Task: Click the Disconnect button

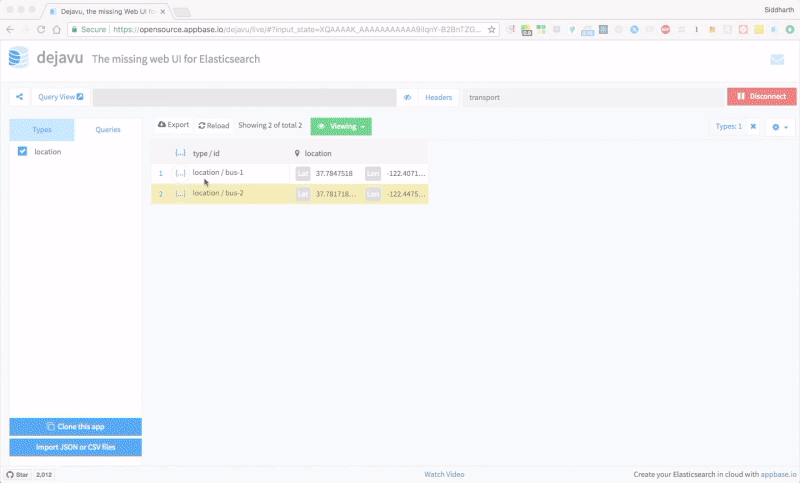Action: tap(761, 96)
